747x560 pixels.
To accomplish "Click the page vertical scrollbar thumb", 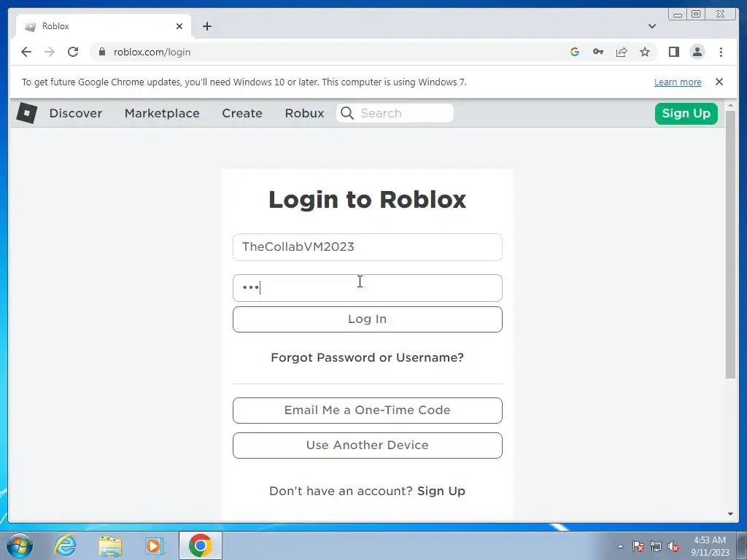I will (731, 245).
